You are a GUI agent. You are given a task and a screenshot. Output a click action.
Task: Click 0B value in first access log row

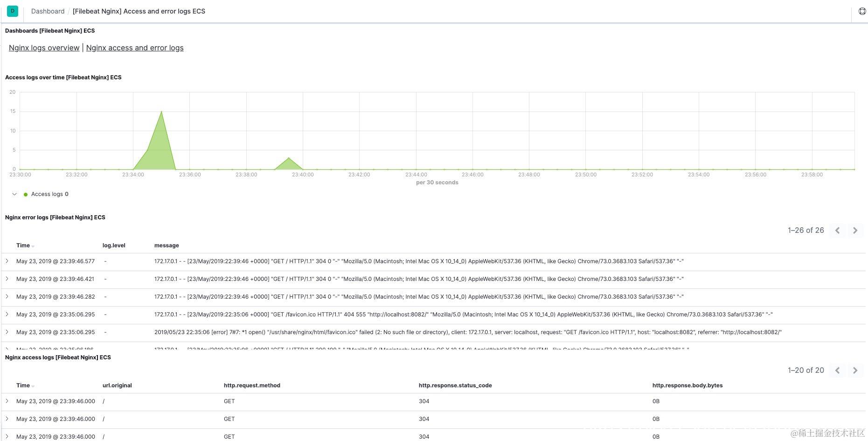click(x=656, y=401)
